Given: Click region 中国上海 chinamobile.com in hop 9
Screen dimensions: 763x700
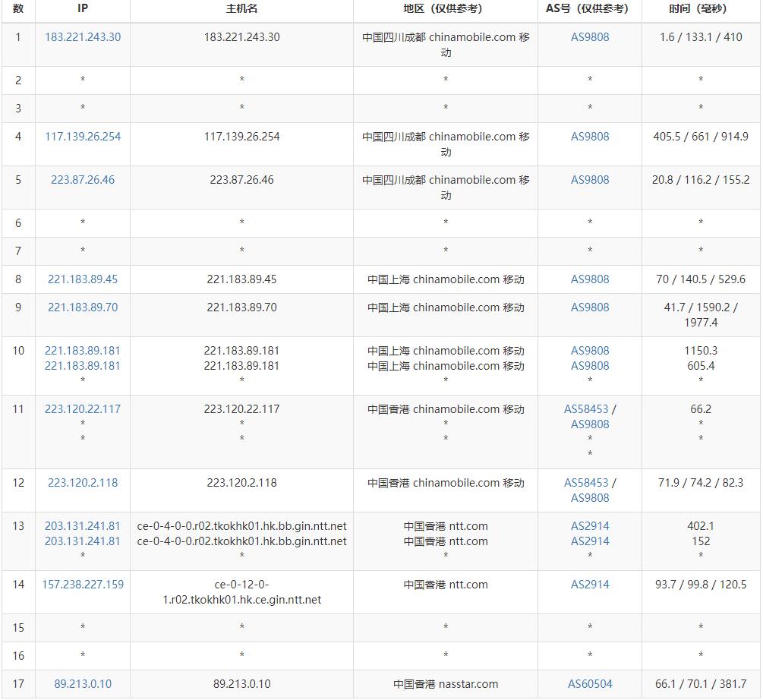Looking at the screenshot, I should pos(445,307).
